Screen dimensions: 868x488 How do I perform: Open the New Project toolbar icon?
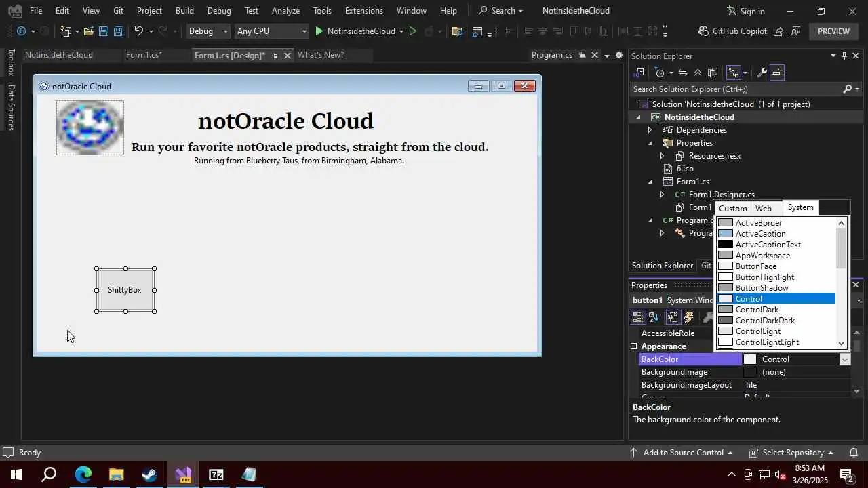coord(66,31)
